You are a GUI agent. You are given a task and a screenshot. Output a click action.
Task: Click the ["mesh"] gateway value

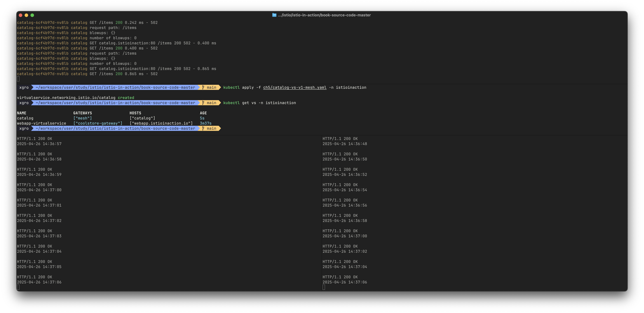(83, 118)
